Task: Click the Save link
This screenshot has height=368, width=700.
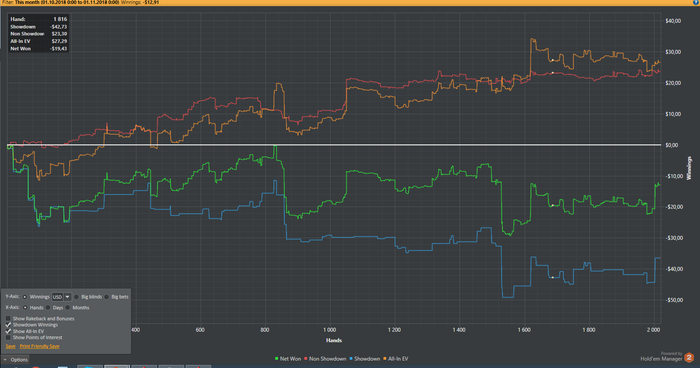Action: pos(10,346)
